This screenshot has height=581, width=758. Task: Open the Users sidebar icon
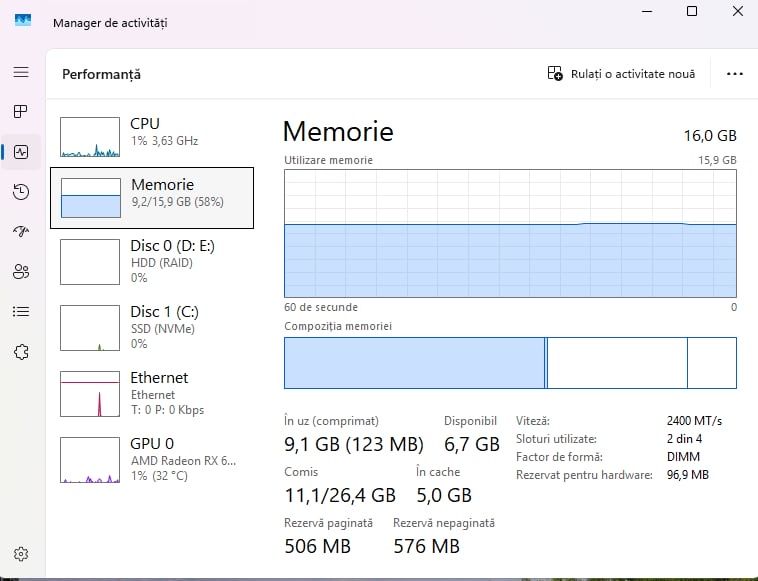21,271
